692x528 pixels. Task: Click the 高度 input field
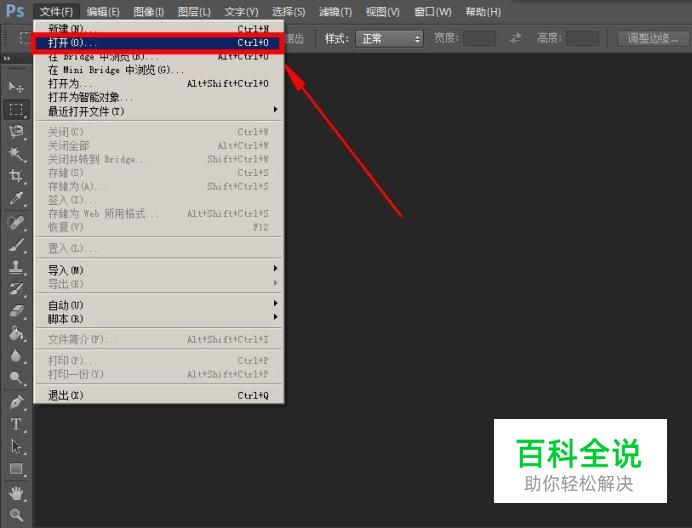(x=583, y=38)
